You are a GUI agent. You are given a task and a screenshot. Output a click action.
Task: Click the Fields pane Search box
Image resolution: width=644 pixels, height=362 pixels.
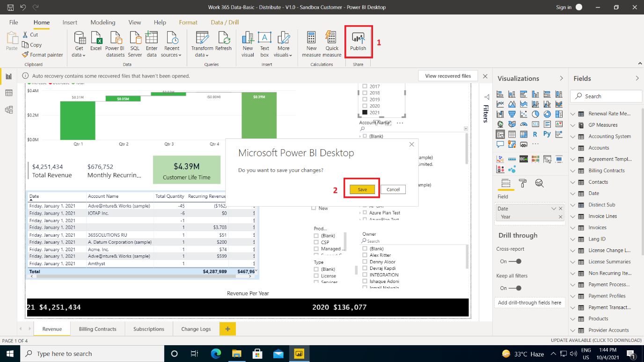coord(606,96)
